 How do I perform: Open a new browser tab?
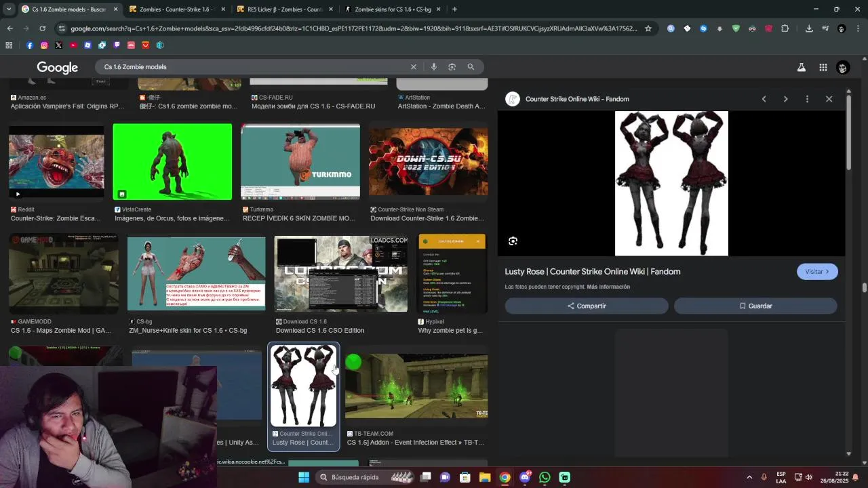tap(454, 9)
